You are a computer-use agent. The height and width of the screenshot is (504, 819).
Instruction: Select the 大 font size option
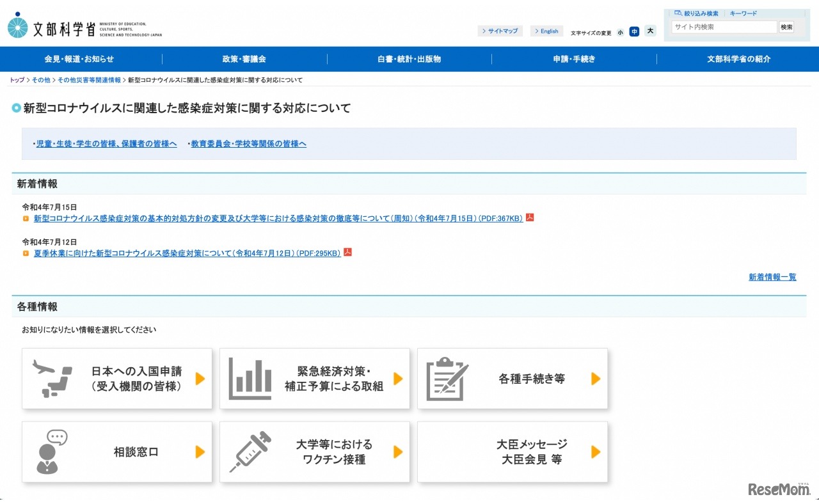[650, 31]
